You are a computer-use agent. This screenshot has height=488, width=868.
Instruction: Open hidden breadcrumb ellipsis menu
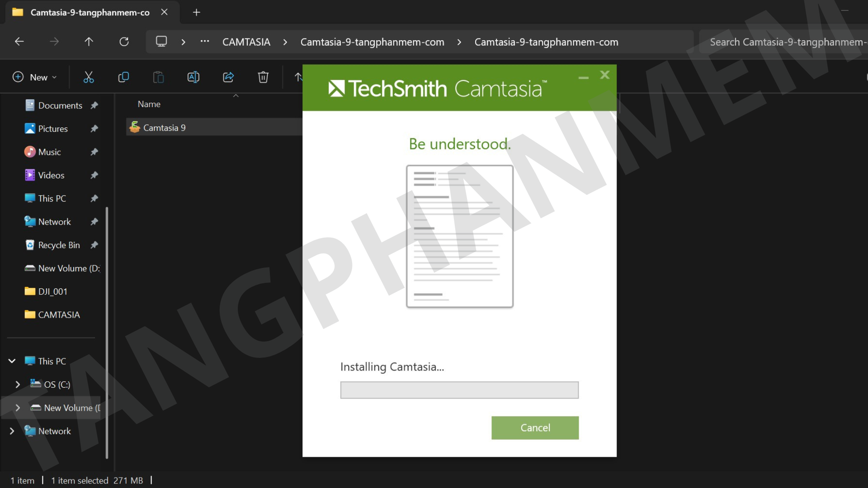pyautogui.click(x=205, y=42)
